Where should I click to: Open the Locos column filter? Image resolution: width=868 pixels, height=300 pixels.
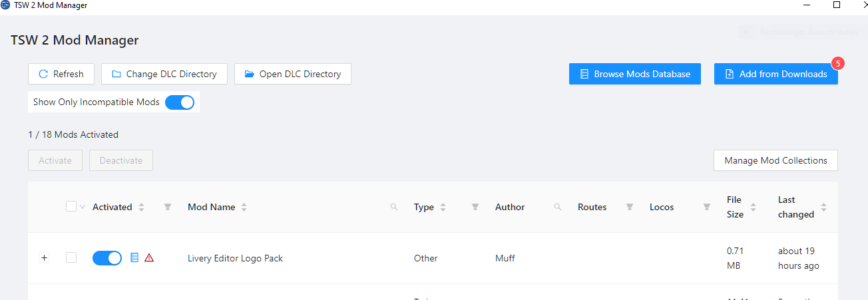click(707, 207)
